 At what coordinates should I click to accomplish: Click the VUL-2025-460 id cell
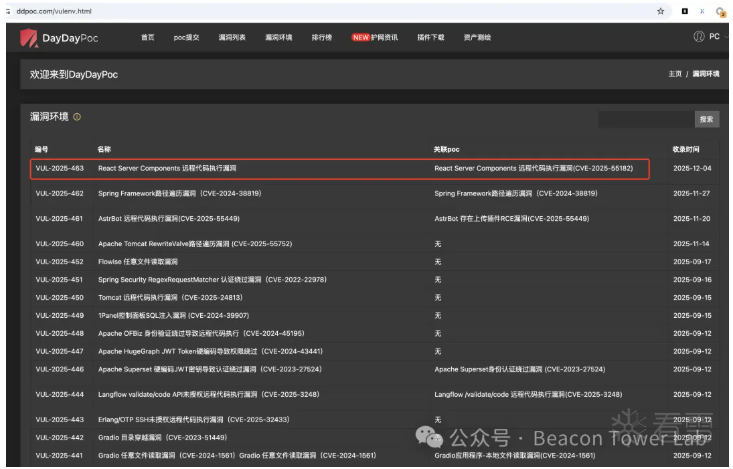click(x=59, y=244)
